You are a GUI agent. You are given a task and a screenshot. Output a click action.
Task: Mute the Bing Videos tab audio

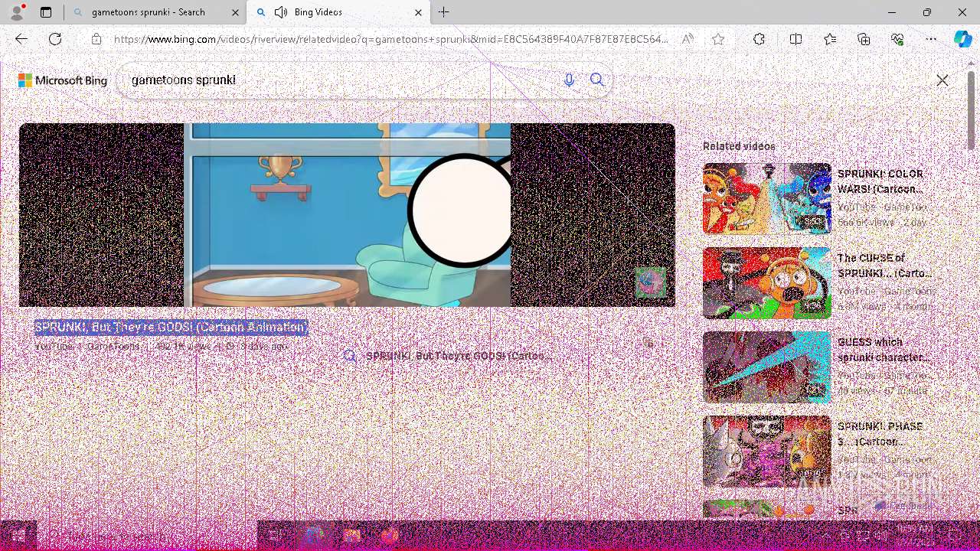(281, 12)
